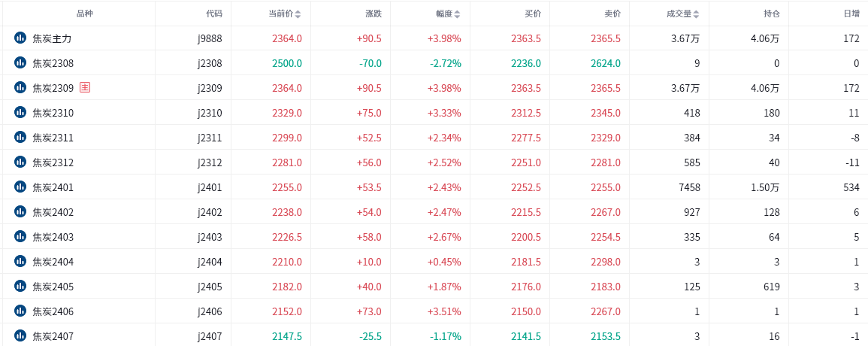868x346 pixels.
Task: Select chart icon for 焦炭2405
Action: (x=20, y=286)
